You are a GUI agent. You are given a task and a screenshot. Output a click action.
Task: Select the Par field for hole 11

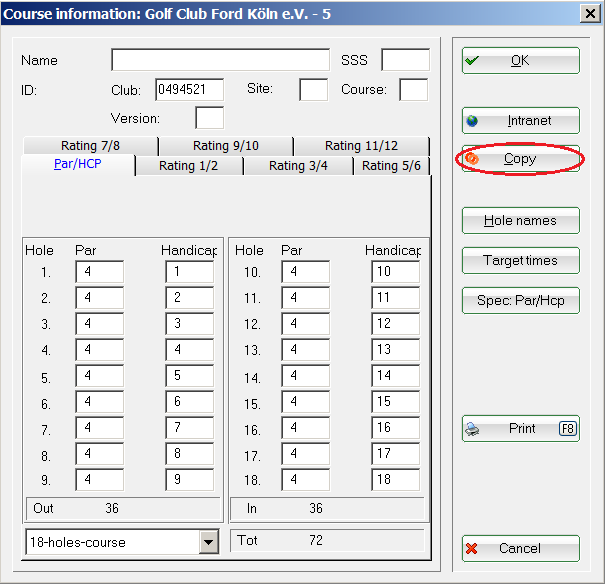click(x=306, y=297)
